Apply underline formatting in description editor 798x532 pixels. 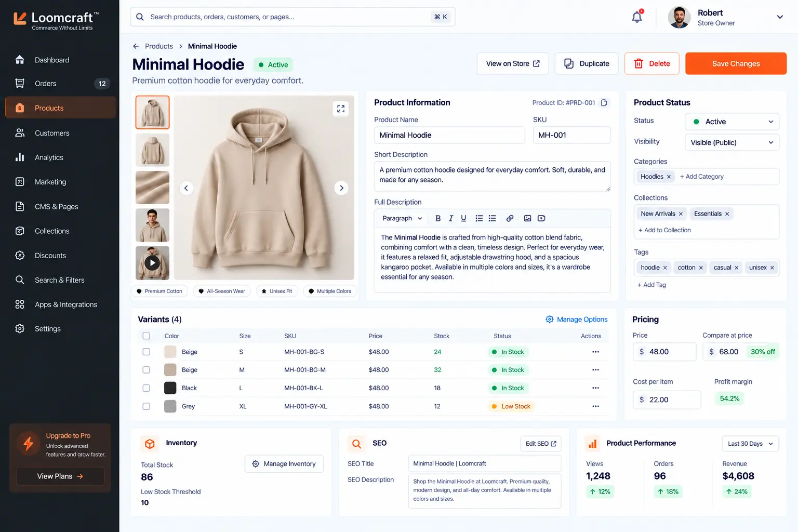coord(463,218)
